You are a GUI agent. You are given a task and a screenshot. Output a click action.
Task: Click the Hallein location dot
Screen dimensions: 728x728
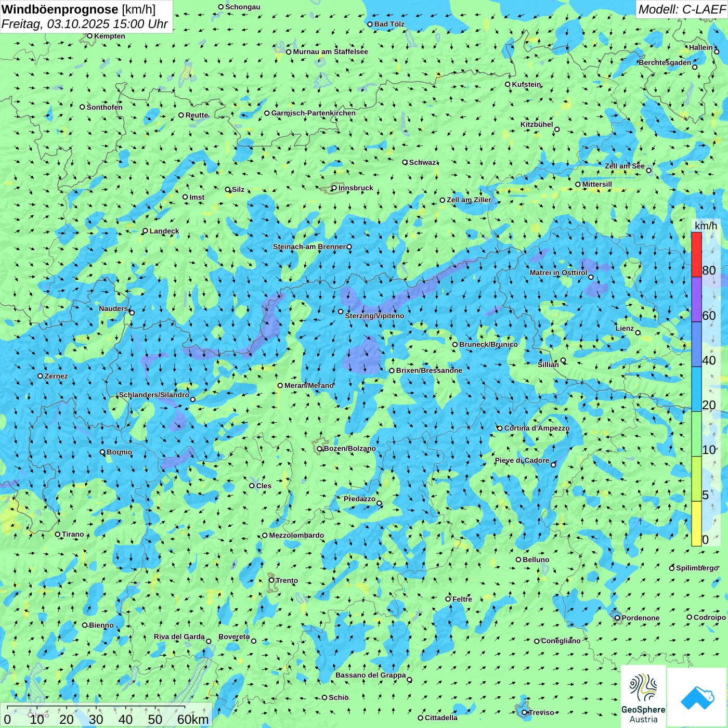(x=717, y=51)
